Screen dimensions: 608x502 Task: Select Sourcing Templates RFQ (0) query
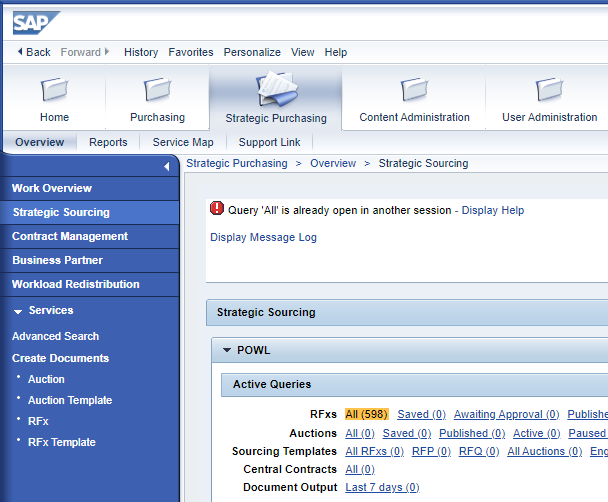point(479,451)
